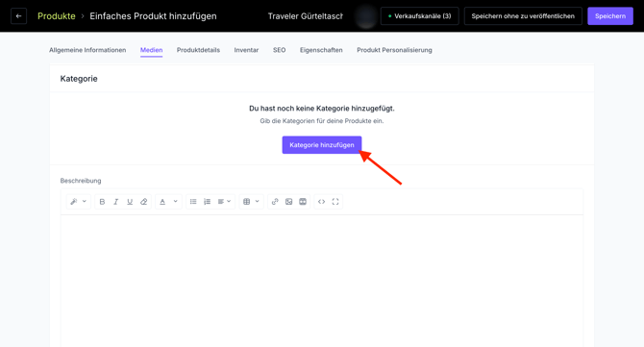Click the 'Gib die Kategorien für deine Produkte ein.' text
Image resolution: width=644 pixels, height=347 pixels.
click(x=322, y=121)
